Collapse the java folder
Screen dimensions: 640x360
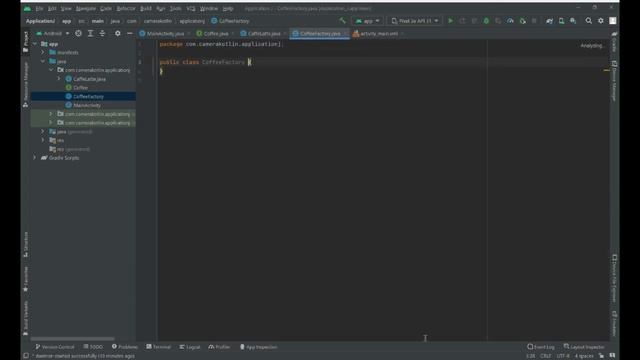pyautogui.click(x=43, y=61)
